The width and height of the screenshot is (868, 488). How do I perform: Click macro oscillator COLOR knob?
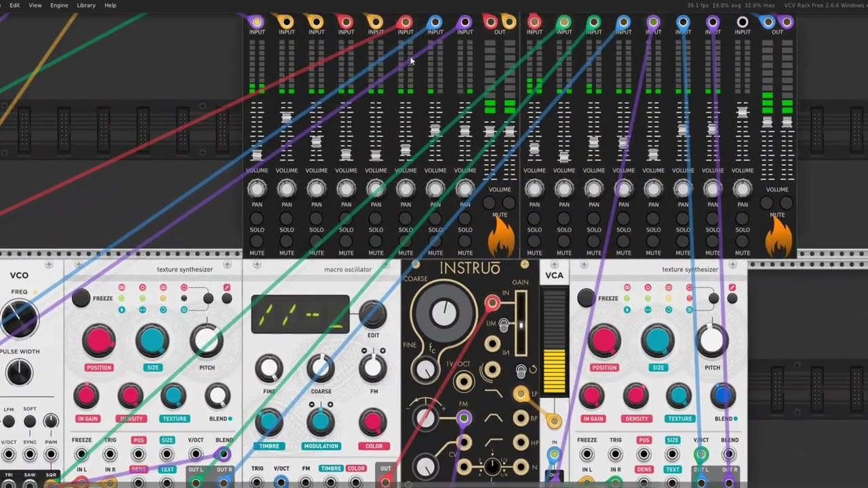coord(372,422)
